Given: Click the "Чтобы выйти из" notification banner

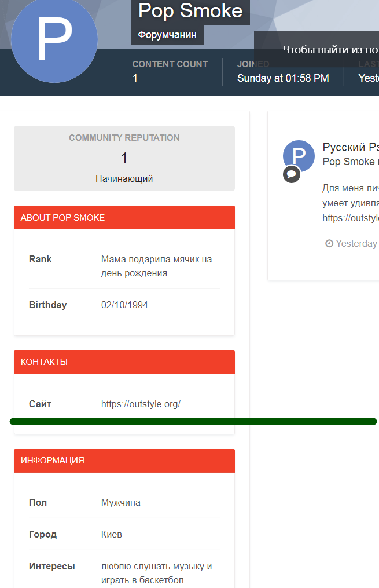Looking at the screenshot, I should click(330, 49).
